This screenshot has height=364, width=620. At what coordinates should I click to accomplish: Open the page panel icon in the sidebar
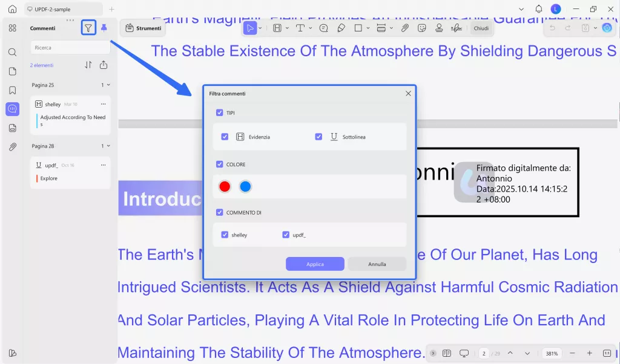12,71
